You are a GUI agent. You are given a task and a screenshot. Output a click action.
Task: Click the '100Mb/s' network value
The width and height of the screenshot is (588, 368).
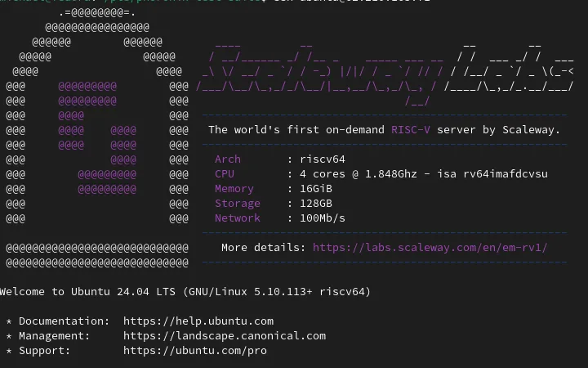323,218
